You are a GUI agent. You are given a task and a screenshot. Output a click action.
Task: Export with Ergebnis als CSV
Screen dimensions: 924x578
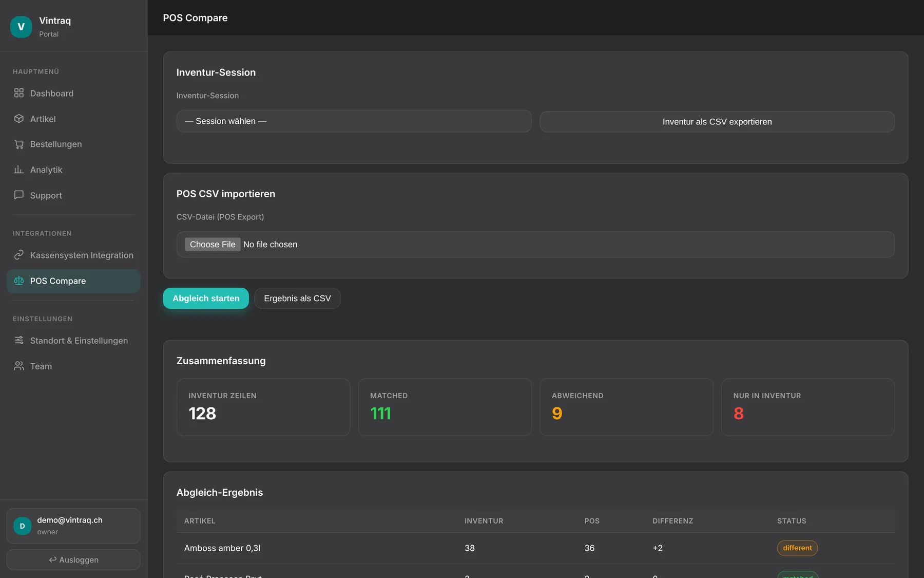297,299
